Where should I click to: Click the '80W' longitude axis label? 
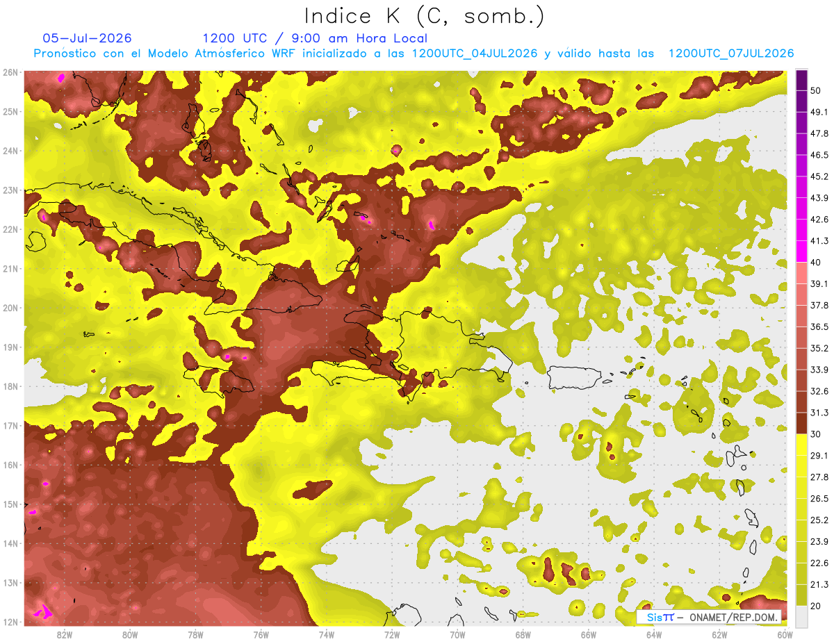tap(130, 634)
